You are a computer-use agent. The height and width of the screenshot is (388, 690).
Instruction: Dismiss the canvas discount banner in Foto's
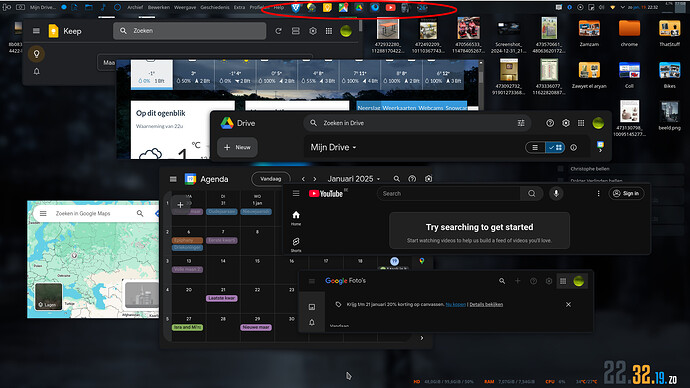click(568, 304)
